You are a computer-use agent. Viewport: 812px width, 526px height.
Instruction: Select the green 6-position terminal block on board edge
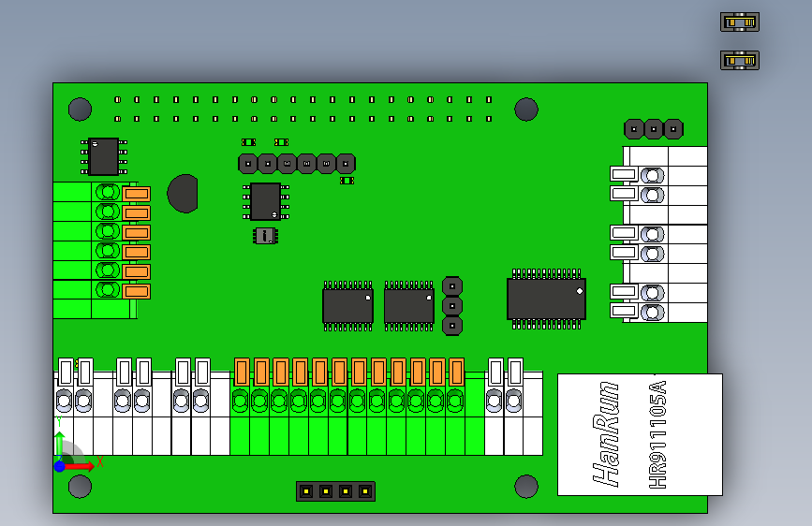pyautogui.click(x=101, y=250)
